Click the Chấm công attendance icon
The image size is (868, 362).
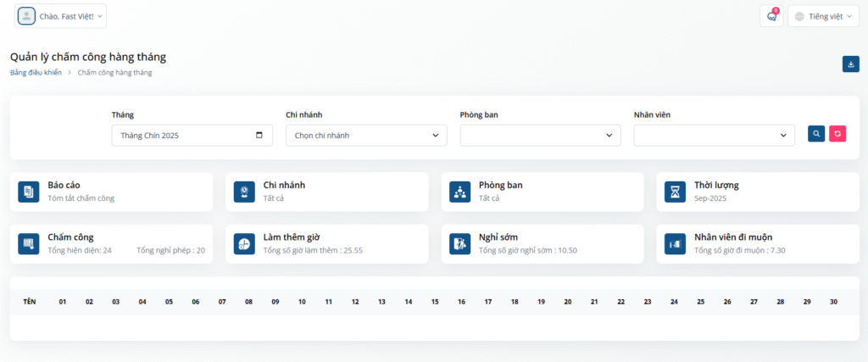(x=28, y=243)
